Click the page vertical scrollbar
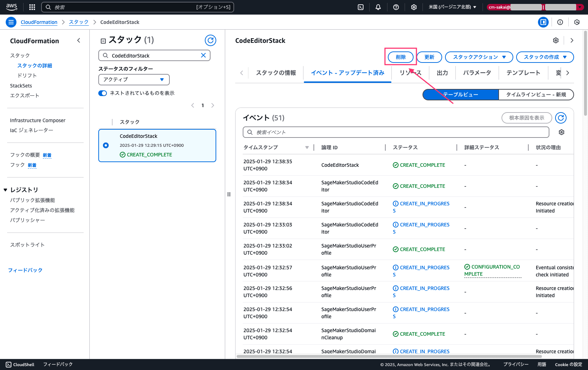The height and width of the screenshot is (370, 588). click(x=585, y=73)
